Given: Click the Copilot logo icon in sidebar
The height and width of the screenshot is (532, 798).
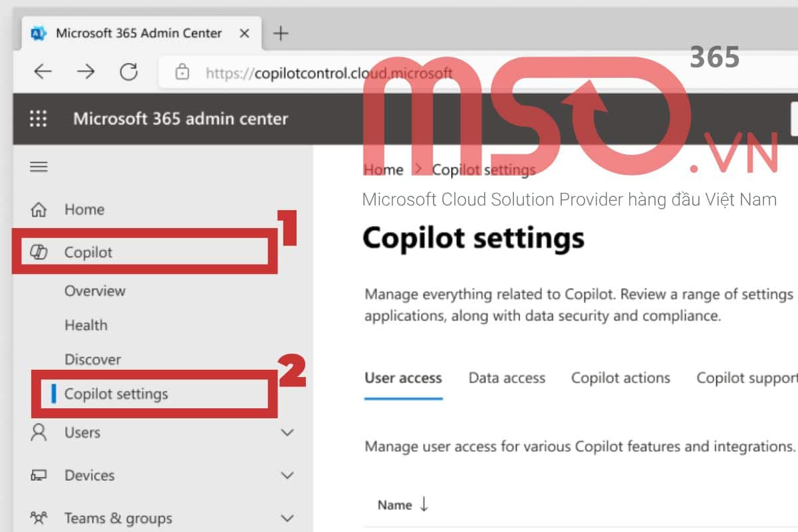Looking at the screenshot, I should point(39,252).
